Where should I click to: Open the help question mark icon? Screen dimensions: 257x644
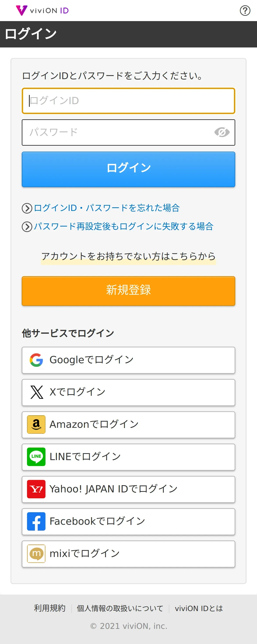(x=245, y=11)
